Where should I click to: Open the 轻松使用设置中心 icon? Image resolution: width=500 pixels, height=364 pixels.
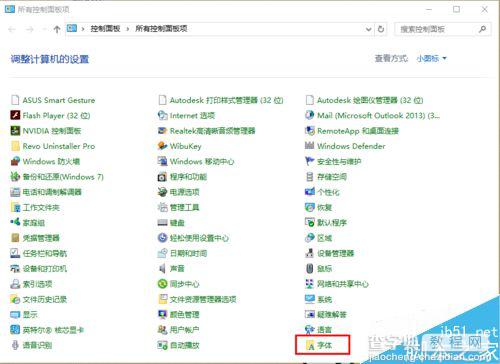[x=162, y=238]
